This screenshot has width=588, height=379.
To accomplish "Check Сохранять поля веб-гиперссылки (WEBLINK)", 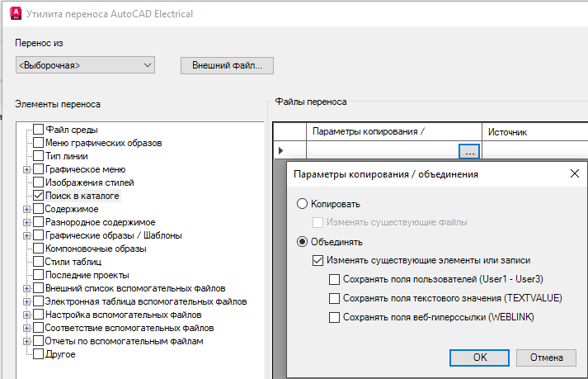I will (x=334, y=317).
